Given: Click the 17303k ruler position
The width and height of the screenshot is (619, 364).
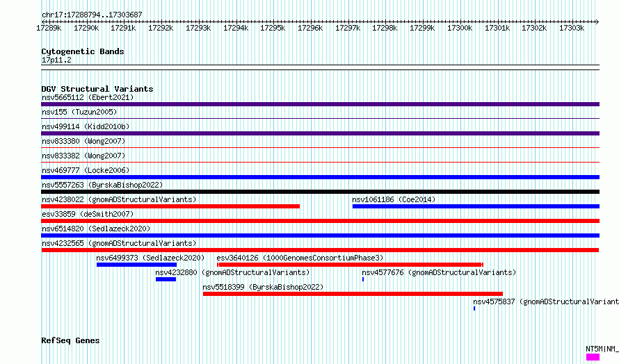Looking at the screenshot, I should [x=572, y=28].
